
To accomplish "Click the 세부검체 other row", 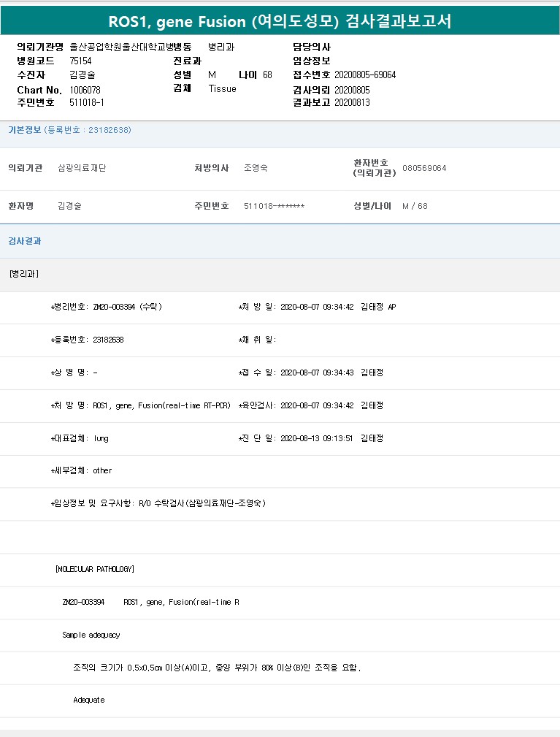I will pos(80,471).
